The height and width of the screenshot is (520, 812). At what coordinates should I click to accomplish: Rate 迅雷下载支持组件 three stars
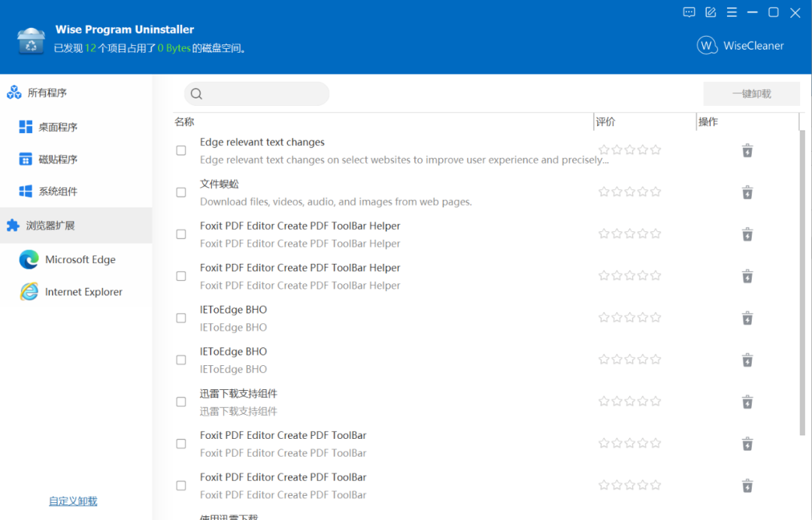click(630, 401)
